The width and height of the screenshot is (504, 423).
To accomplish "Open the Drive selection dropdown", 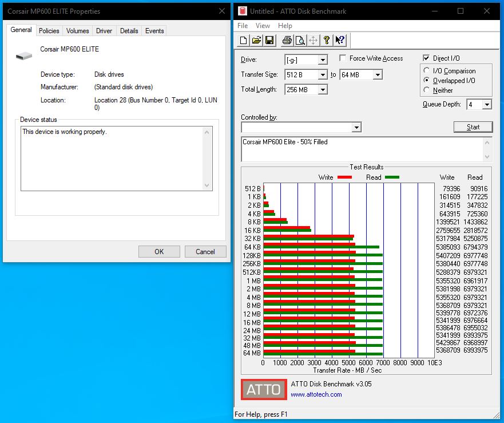I will click(323, 60).
